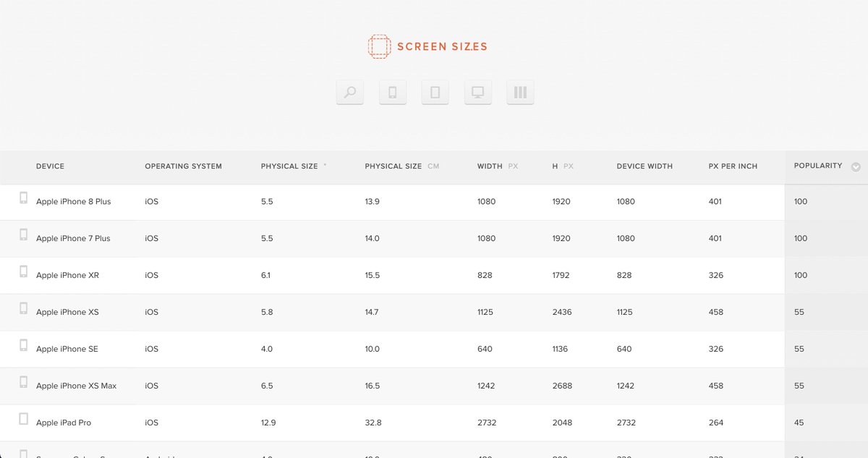The height and width of the screenshot is (458, 868).
Task: Click phone icon beside iPhone XS Max
Action: tap(24, 383)
